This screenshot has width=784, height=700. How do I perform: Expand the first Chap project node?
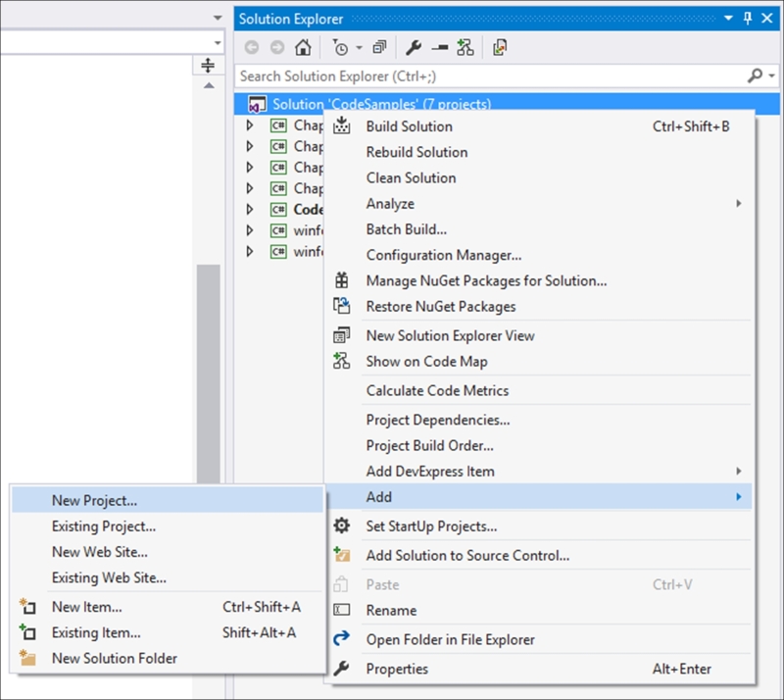pyautogui.click(x=250, y=125)
